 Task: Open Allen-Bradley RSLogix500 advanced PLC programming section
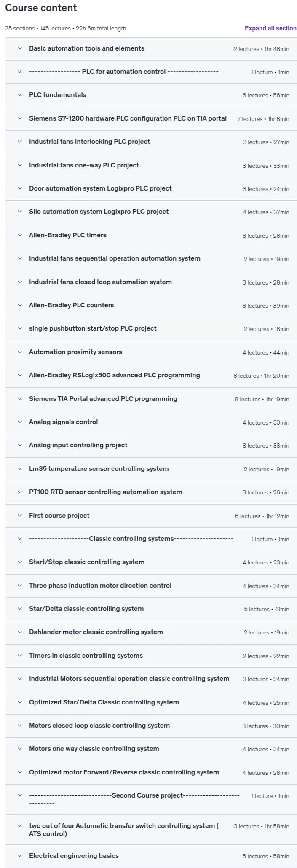coord(151,375)
